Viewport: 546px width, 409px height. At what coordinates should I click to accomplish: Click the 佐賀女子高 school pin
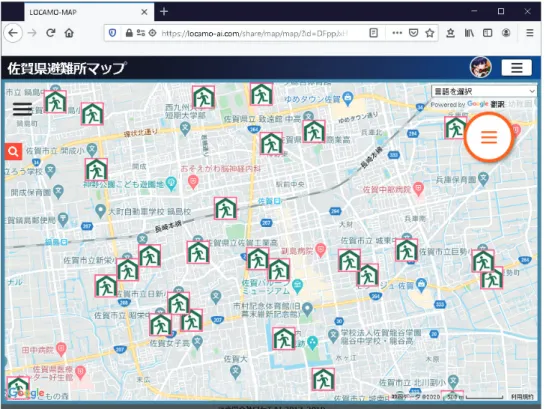[x=197, y=342]
